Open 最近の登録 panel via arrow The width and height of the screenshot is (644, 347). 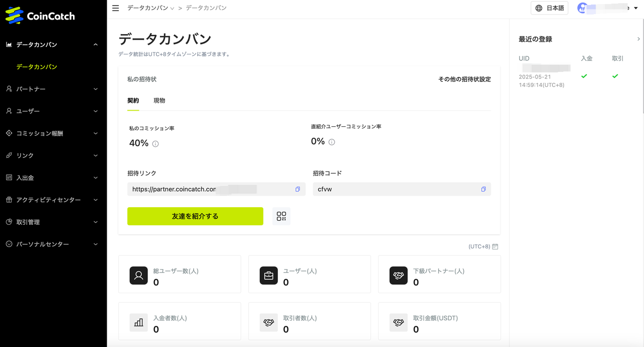coord(638,38)
